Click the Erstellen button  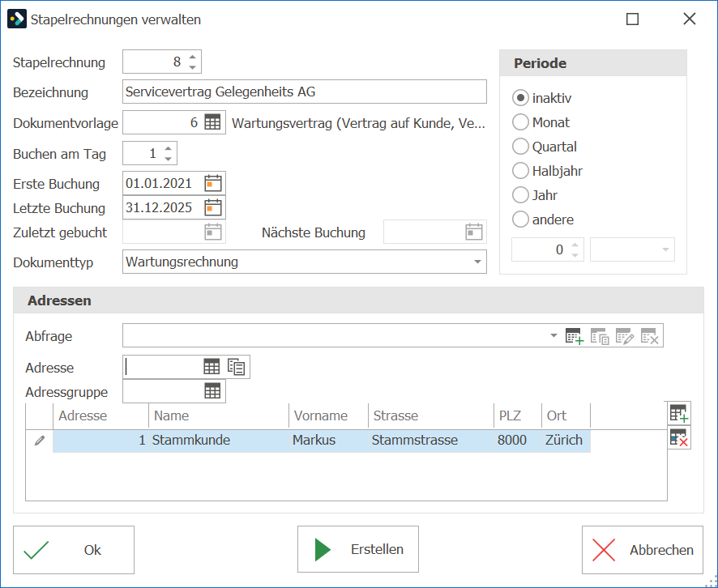tap(358, 549)
